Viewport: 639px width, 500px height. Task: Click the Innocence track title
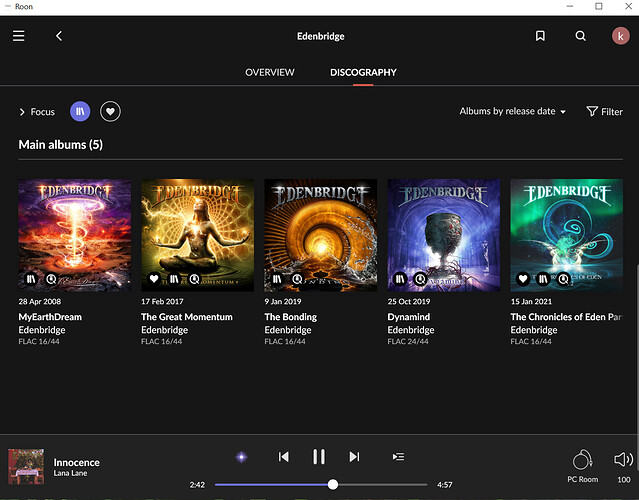[x=77, y=463]
